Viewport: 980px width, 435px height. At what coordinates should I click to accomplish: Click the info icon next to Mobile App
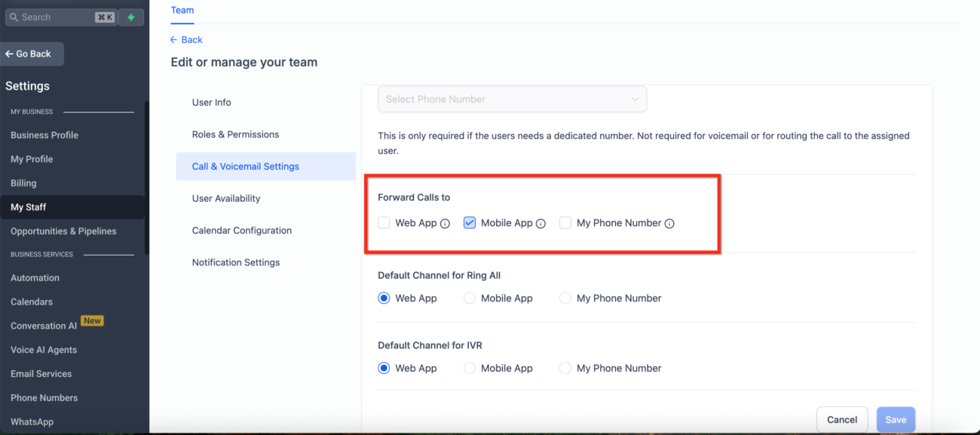[x=541, y=224]
